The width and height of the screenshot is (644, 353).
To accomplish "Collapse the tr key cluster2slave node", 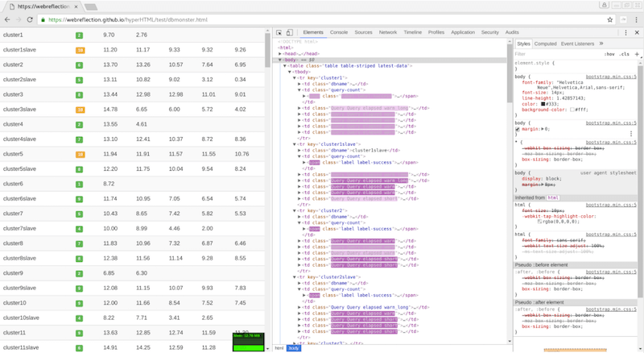I will click(x=295, y=277).
